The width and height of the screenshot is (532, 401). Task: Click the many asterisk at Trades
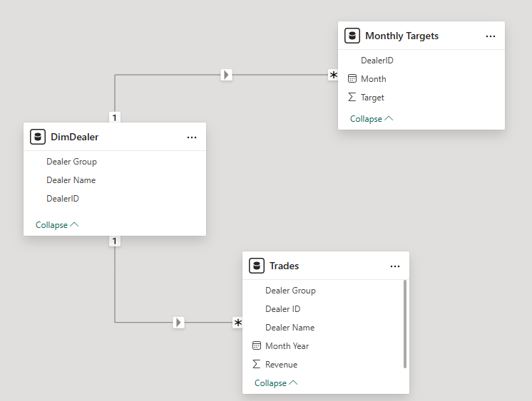tap(237, 323)
